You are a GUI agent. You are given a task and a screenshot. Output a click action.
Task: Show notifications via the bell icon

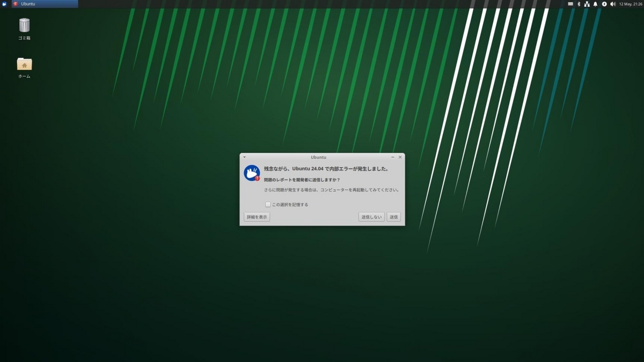[x=596, y=4]
